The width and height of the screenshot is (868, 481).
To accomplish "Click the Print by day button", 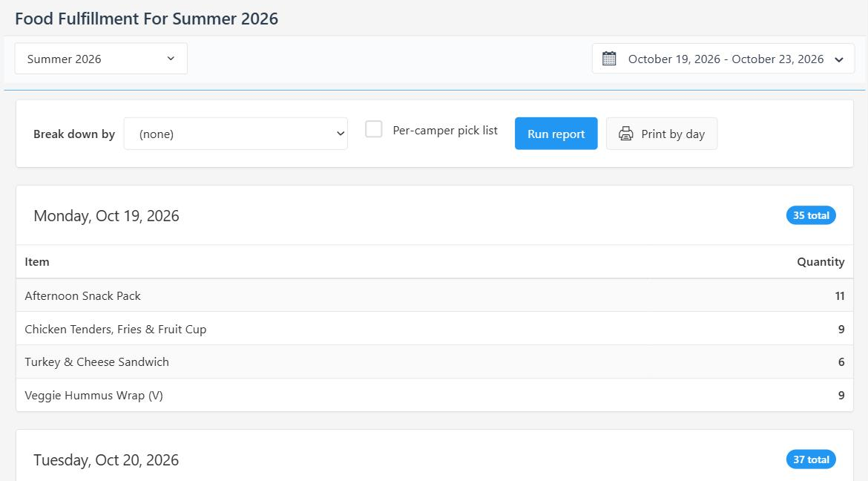I will 662,134.
